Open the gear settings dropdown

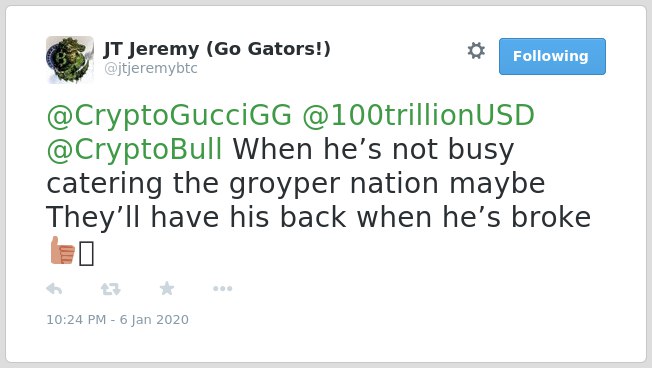click(476, 51)
